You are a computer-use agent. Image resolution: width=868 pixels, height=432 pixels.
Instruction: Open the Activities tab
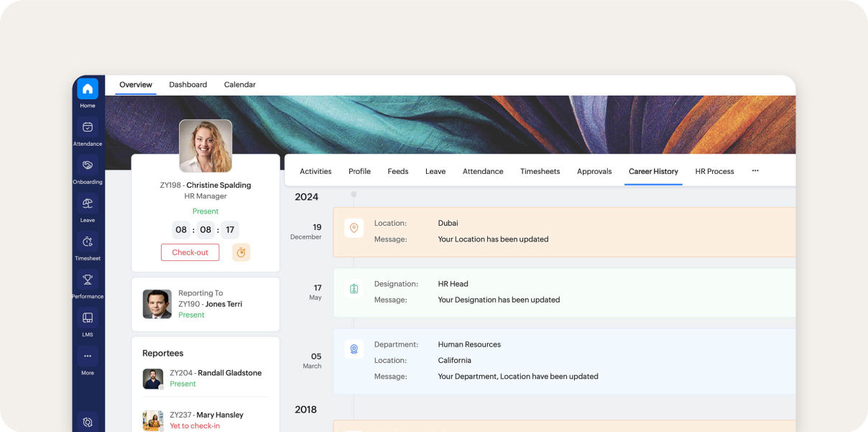click(x=315, y=171)
